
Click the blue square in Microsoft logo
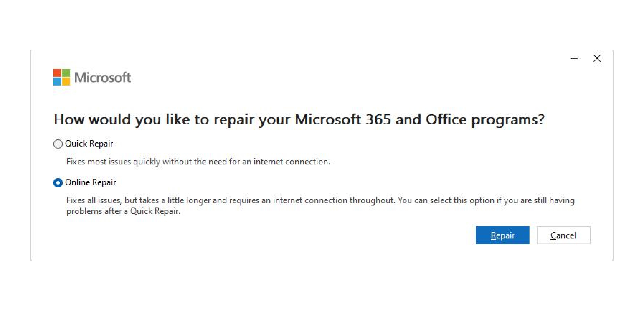57,82
